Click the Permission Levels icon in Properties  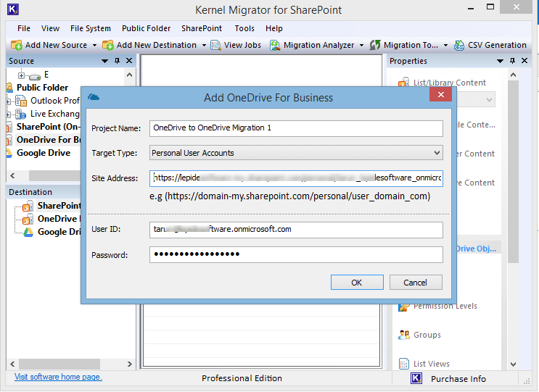pyautogui.click(x=404, y=307)
